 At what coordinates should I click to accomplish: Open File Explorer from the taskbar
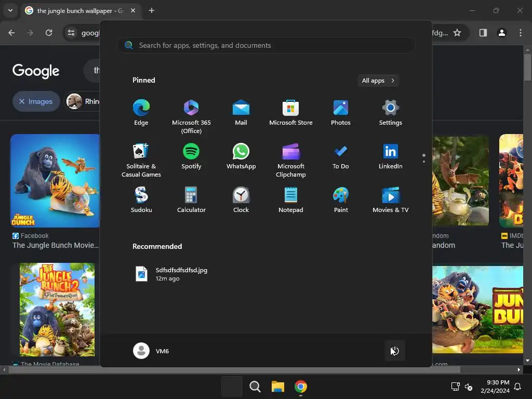point(277,387)
